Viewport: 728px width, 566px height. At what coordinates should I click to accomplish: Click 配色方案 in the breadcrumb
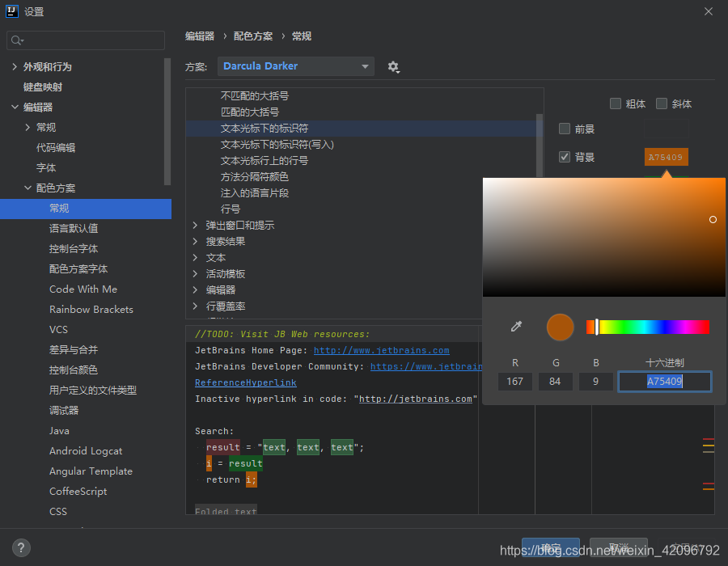pyautogui.click(x=253, y=36)
